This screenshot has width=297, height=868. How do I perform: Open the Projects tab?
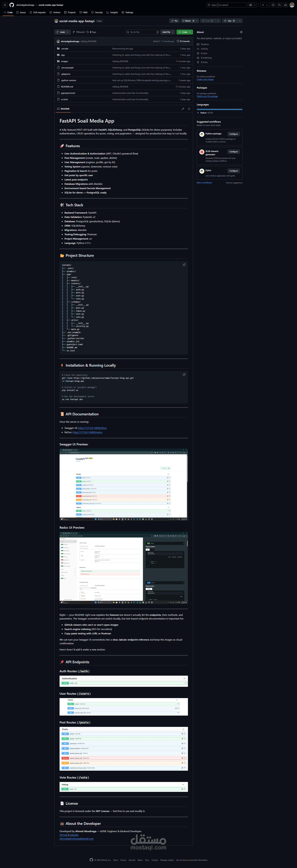pos(70,13)
